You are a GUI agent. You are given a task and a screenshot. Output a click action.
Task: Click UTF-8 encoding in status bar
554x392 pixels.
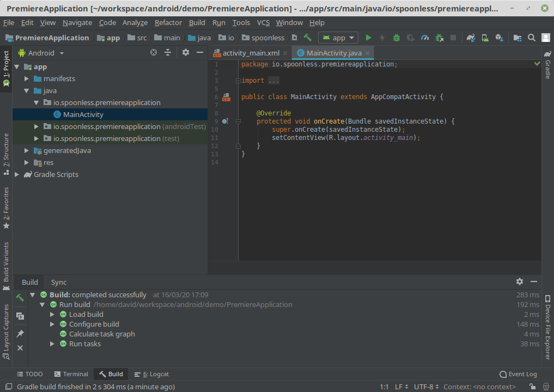point(426,387)
